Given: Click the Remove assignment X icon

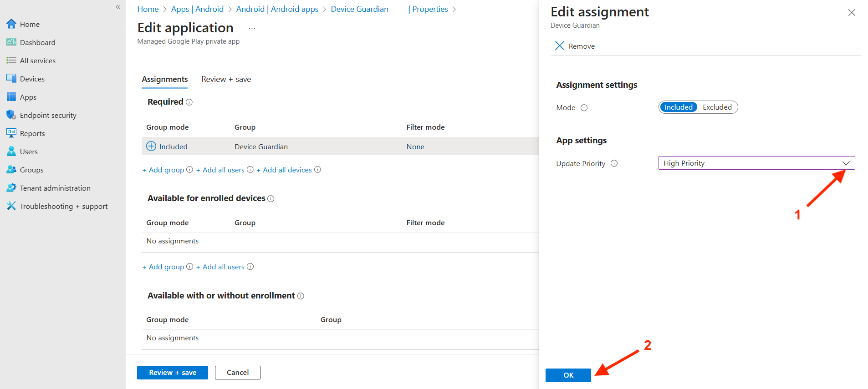Looking at the screenshot, I should [560, 46].
